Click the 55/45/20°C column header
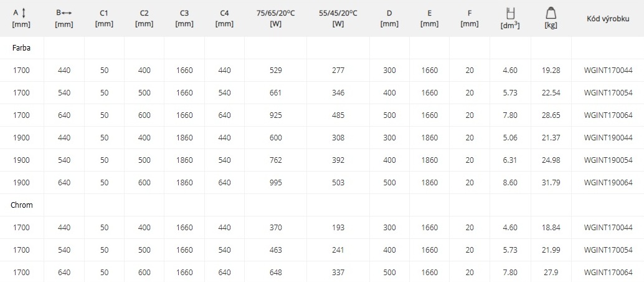 338,19
